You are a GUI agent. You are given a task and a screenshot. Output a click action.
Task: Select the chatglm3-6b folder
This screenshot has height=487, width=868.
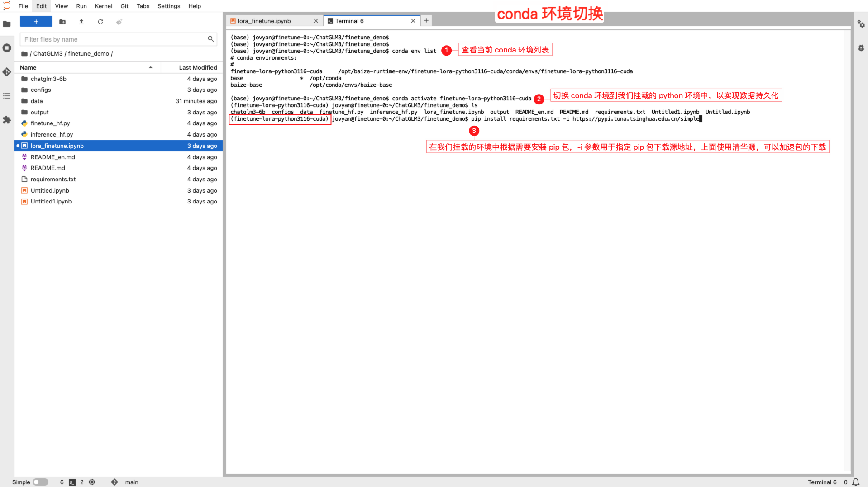(48, 79)
